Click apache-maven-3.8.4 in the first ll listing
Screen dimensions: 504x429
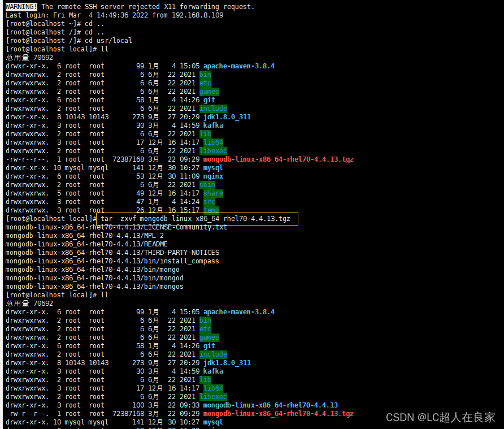pos(239,66)
